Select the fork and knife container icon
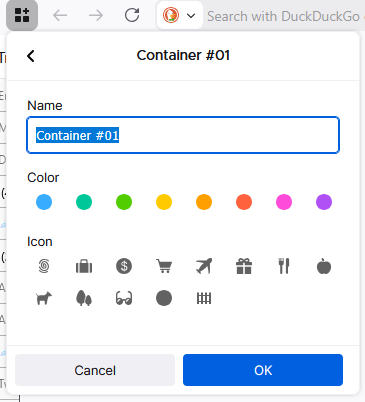Viewport: 365px width, 402px height. coord(284,266)
